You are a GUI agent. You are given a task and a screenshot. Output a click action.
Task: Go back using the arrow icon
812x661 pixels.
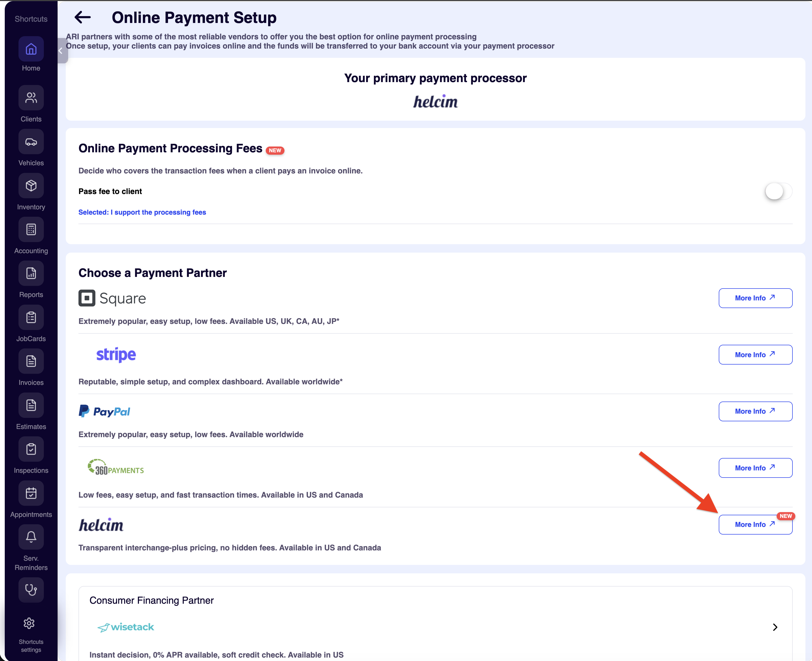(x=83, y=17)
